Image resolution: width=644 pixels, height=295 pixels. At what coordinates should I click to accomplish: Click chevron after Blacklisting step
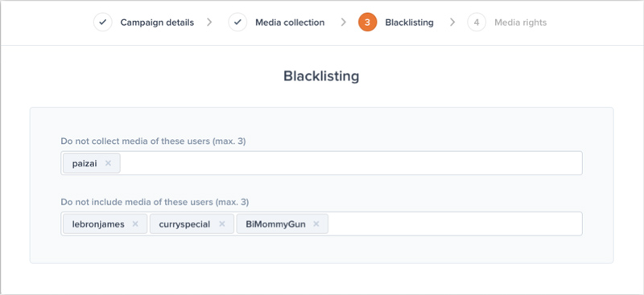(452, 23)
